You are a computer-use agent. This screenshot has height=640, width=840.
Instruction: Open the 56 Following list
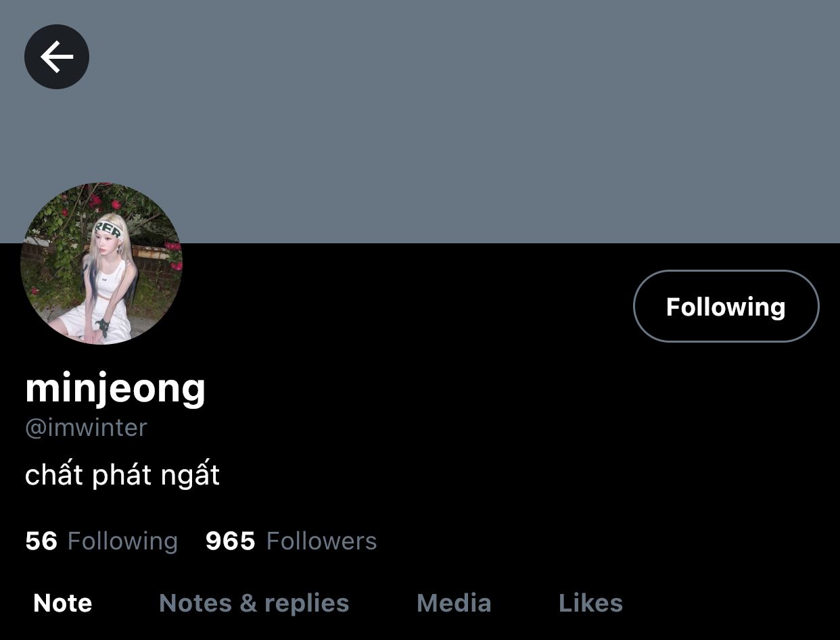[101, 541]
